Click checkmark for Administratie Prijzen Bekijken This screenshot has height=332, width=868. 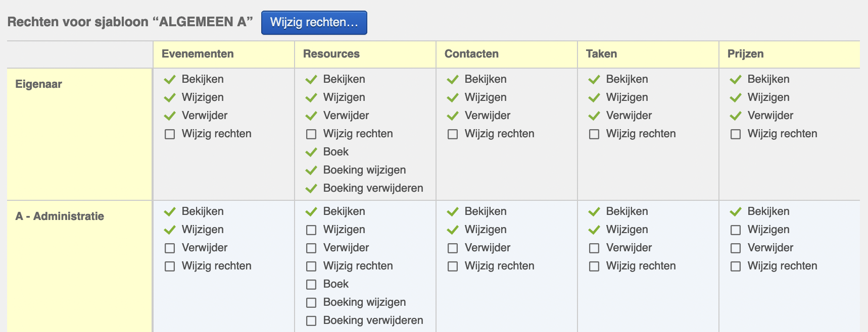[x=736, y=211]
